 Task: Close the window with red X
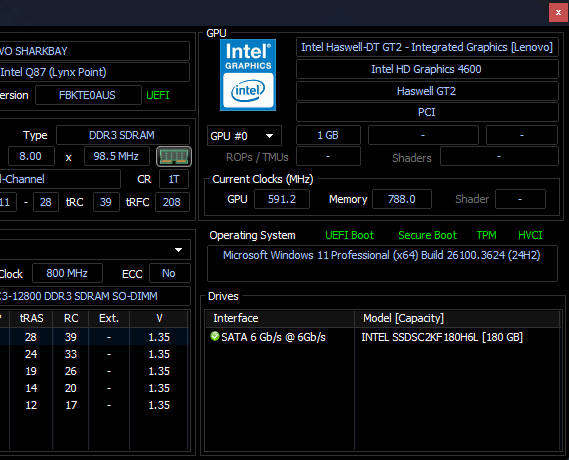pos(558,12)
